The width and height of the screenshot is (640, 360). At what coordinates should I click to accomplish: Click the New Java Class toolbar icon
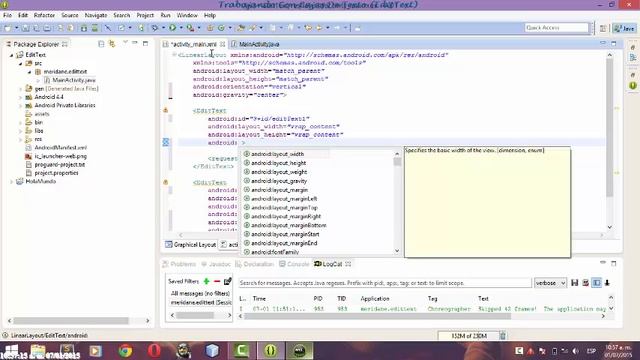221,28
